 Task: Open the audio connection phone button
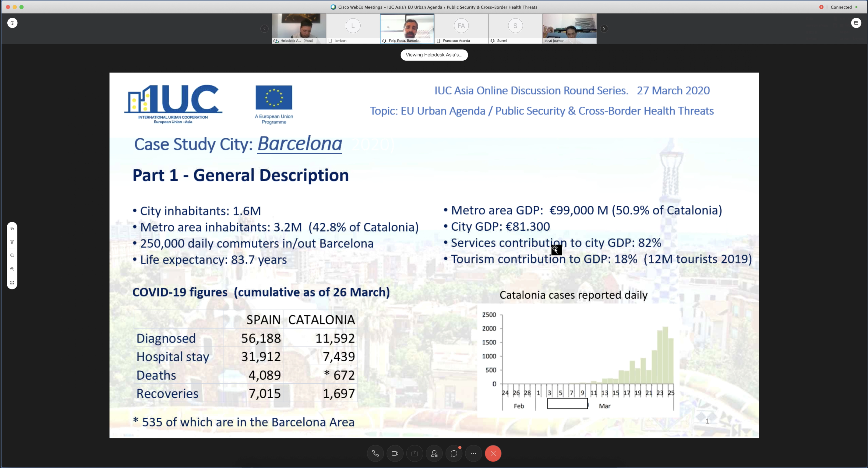[375, 453]
